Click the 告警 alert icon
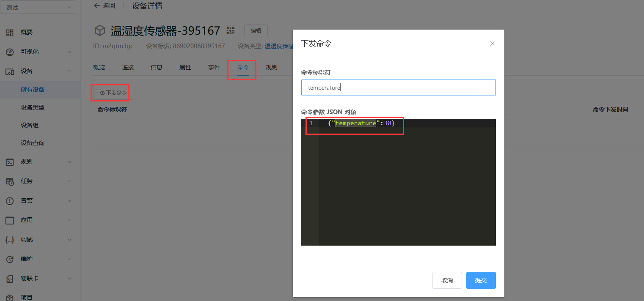 point(10,201)
